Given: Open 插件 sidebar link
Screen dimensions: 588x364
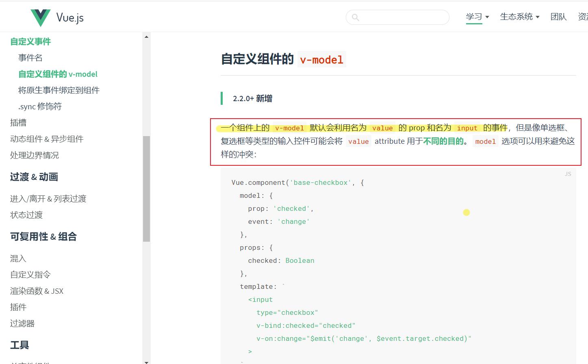Looking at the screenshot, I should tap(18, 307).
